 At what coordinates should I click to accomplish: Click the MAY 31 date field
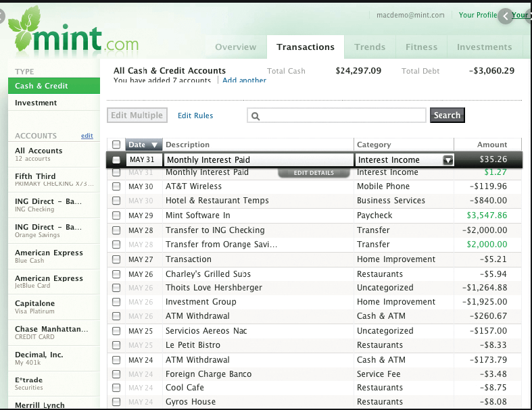pos(144,159)
